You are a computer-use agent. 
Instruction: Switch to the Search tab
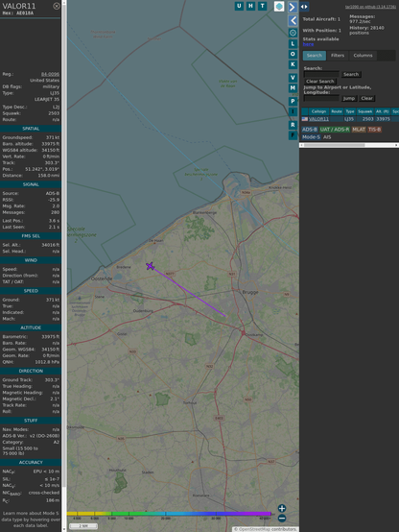coord(315,56)
